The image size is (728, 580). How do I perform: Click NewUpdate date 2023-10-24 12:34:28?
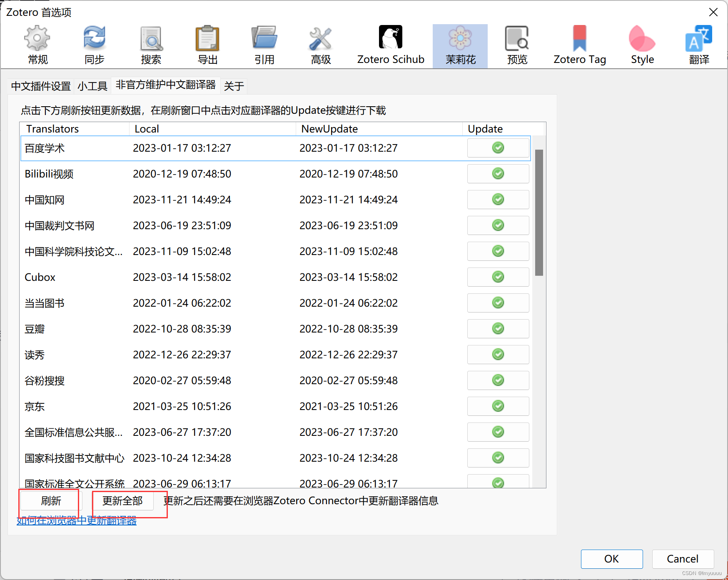pyautogui.click(x=349, y=458)
